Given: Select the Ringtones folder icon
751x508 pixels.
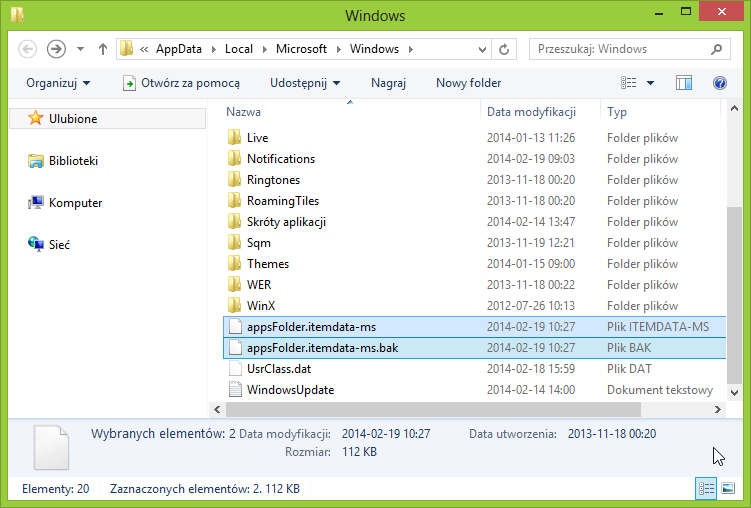Looking at the screenshot, I should click(234, 180).
